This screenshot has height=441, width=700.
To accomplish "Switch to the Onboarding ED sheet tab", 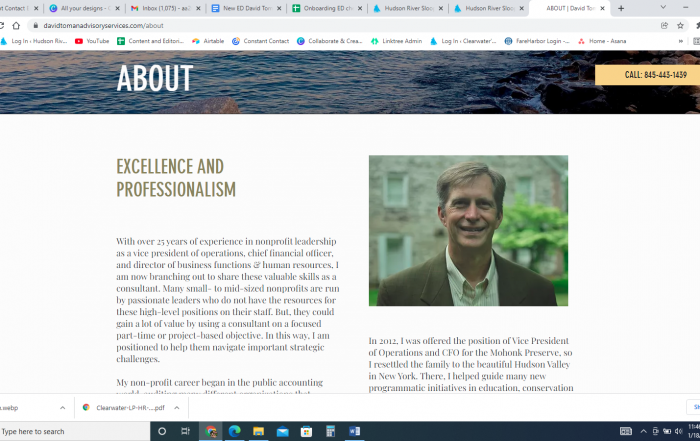I will [x=327, y=8].
